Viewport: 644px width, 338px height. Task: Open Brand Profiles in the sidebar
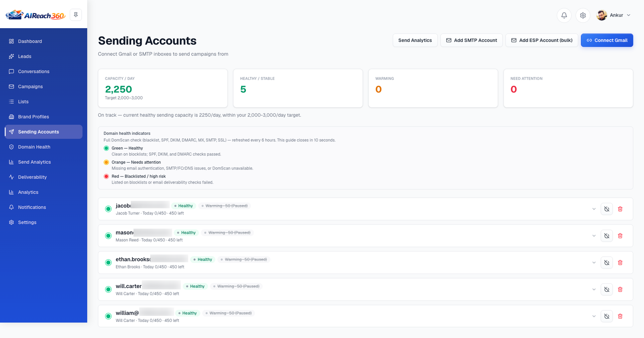(43, 117)
